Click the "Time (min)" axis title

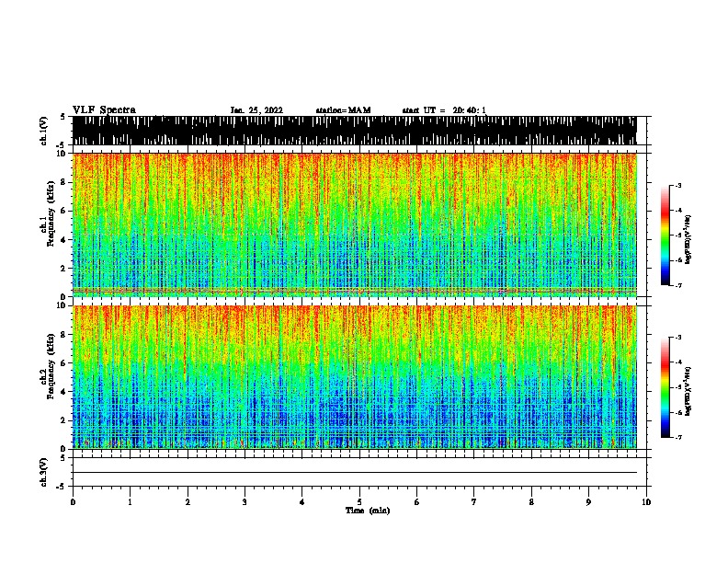click(368, 511)
